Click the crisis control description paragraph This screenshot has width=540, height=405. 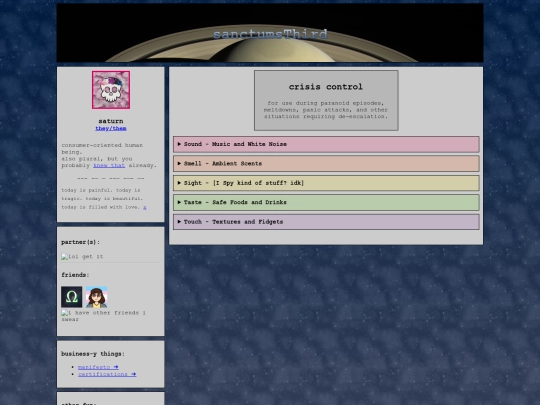click(326, 110)
